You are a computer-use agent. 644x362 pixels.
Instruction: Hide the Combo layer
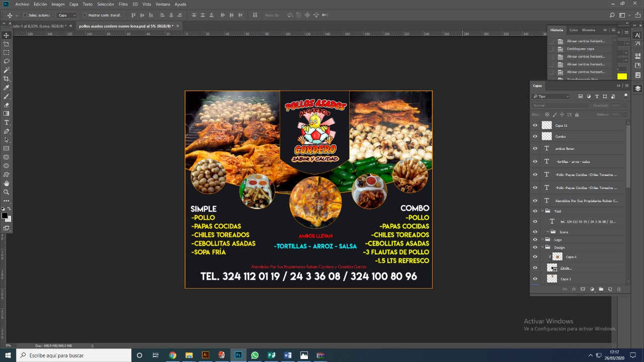[x=535, y=136]
